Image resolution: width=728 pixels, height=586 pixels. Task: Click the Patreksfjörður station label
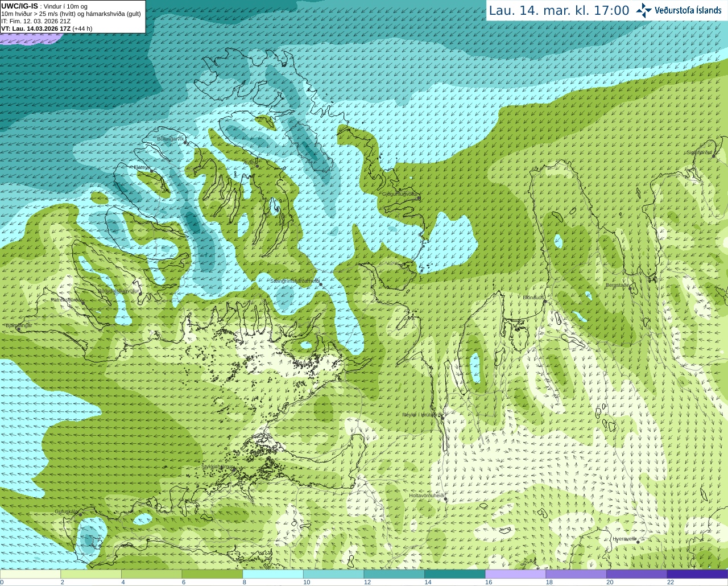(x=67, y=299)
